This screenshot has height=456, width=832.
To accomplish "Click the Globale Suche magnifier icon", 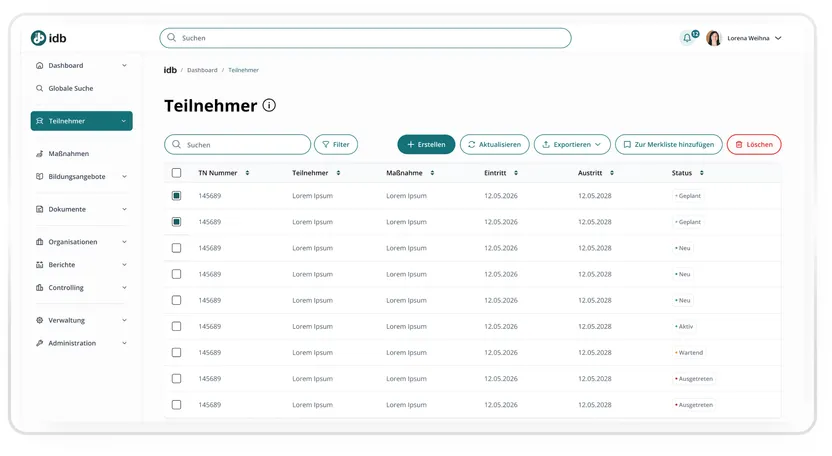I will click(x=39, y=88).
